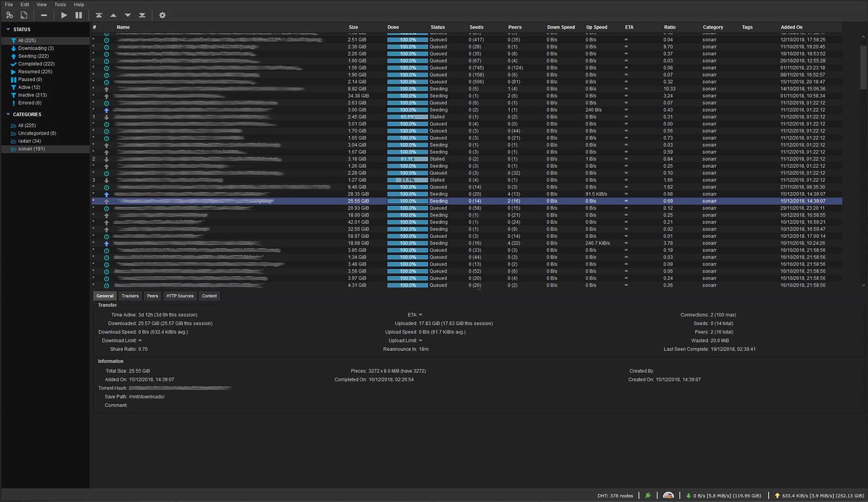Select the Add Torrent File icon

click(x=24, y=15)
